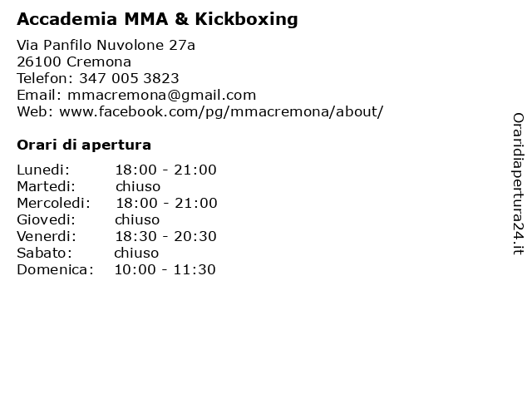This screenshot has width=532, height=399.
Task: Click the Accademia MMA & Kickboxing title
Action: (x=157, y=19)
